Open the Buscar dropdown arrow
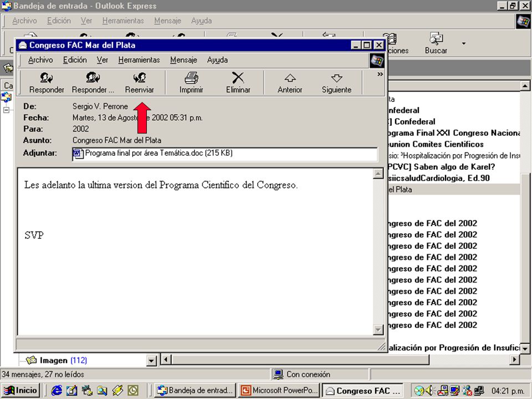532x399 pixels. coord(463,43)
